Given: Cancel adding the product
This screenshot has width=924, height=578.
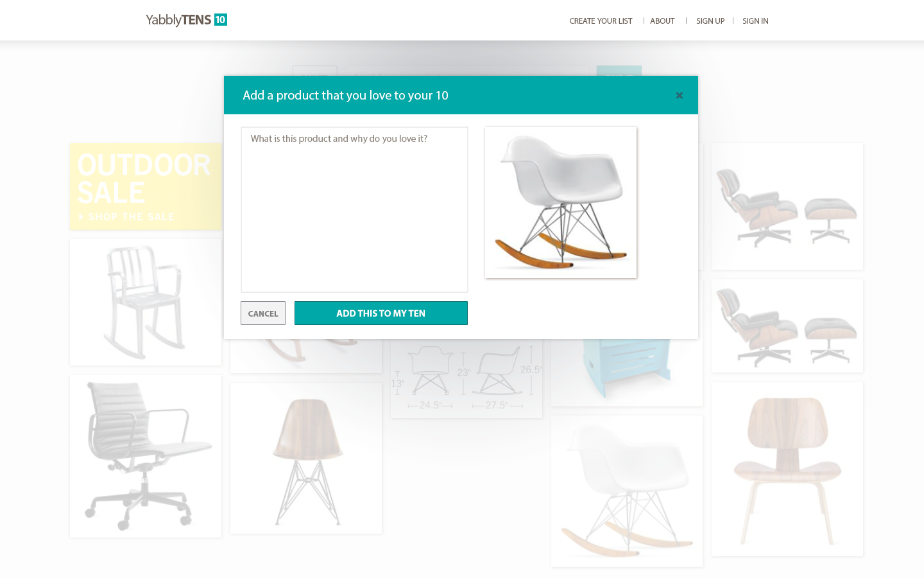Looking at the screenshot, I should [263, 313].
